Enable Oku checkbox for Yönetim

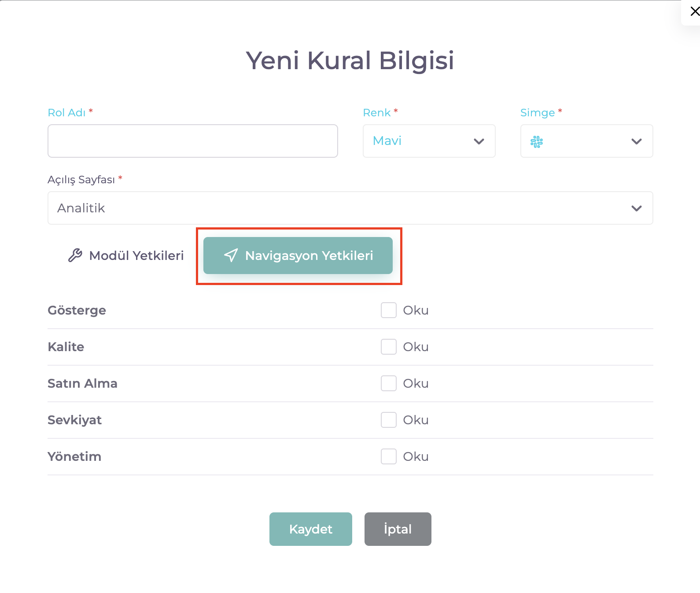tap(389, 456)
